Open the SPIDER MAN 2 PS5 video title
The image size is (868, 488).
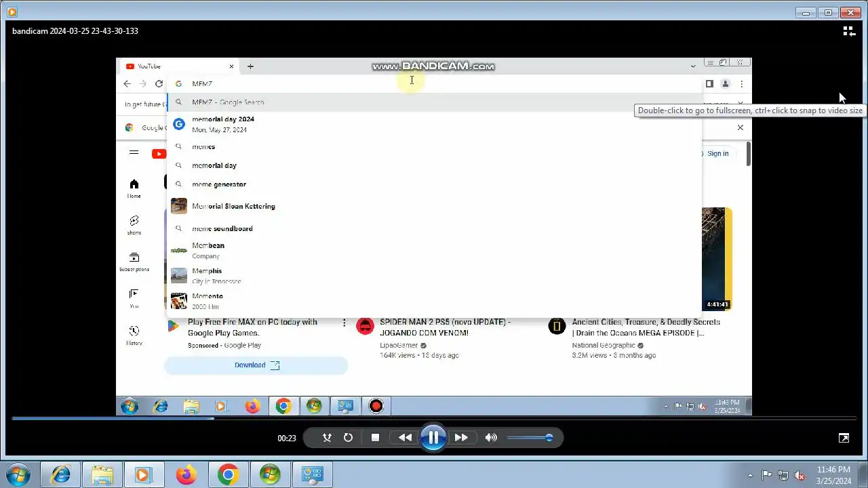(445, 327)
